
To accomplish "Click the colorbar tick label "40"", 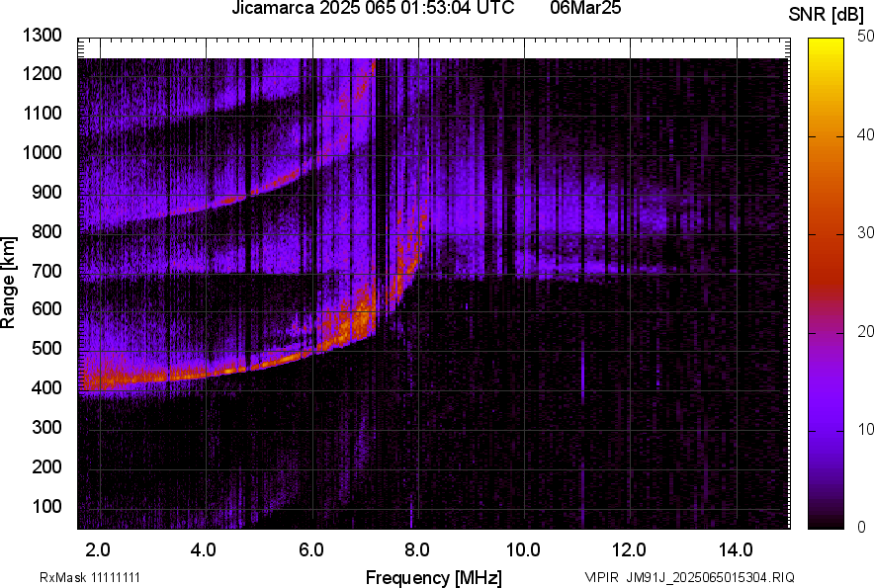I will click(x=865, y=134).
